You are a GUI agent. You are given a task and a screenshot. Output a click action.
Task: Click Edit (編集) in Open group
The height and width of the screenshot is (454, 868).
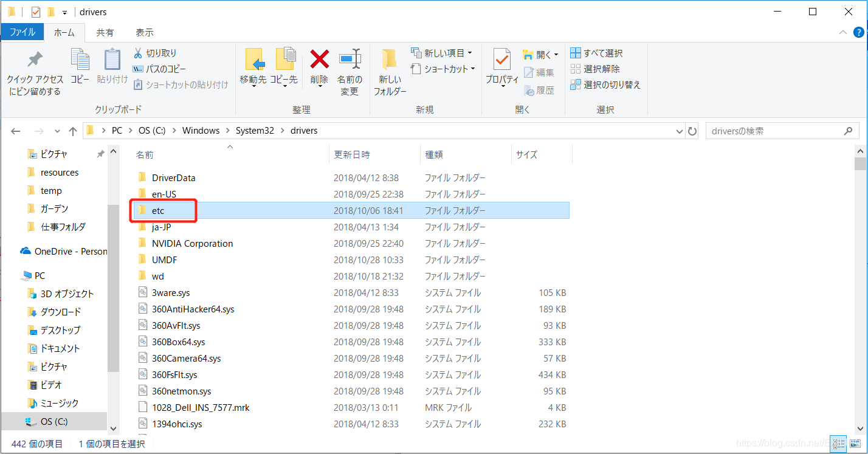pos(539,73)
